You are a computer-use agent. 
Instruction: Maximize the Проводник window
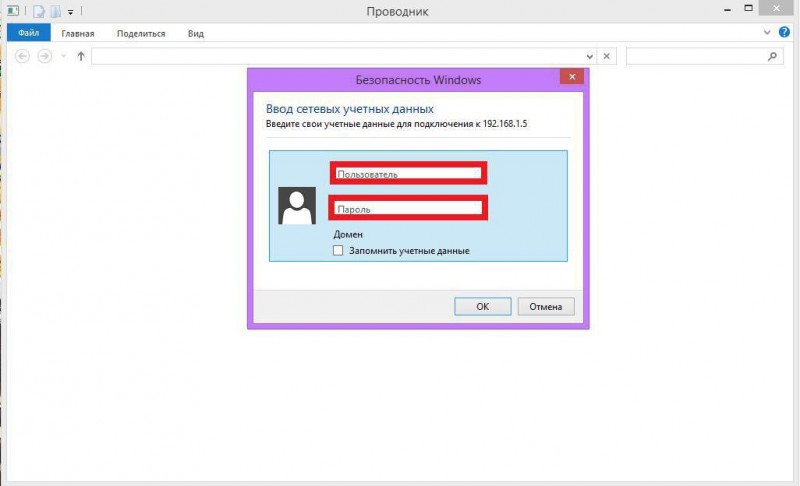[x=748, y=8]
